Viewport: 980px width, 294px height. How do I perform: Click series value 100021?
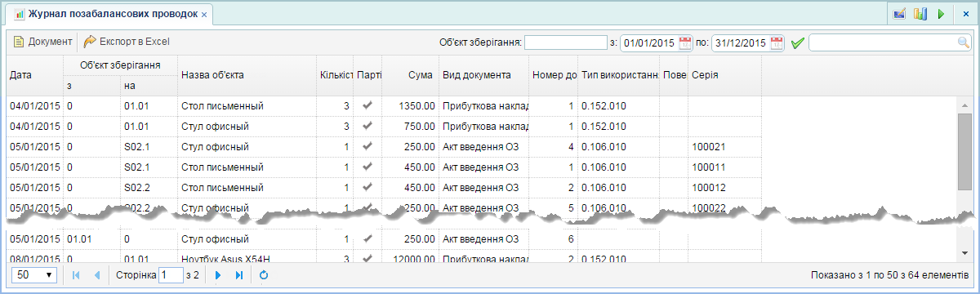709,147
